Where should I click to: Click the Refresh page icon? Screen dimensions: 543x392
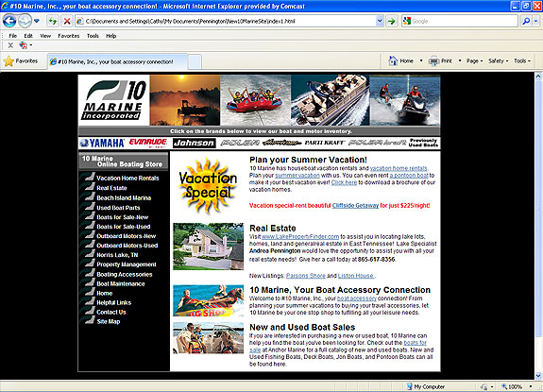pyautogui.click(x=53, y=21)
